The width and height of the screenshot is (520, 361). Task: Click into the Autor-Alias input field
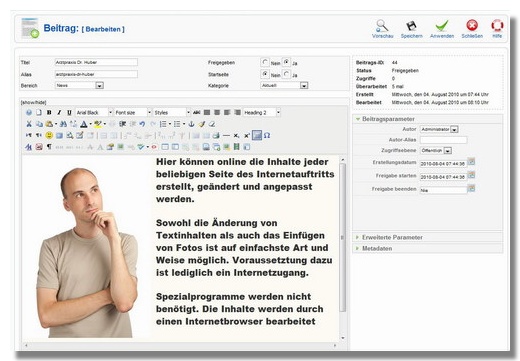443,140
